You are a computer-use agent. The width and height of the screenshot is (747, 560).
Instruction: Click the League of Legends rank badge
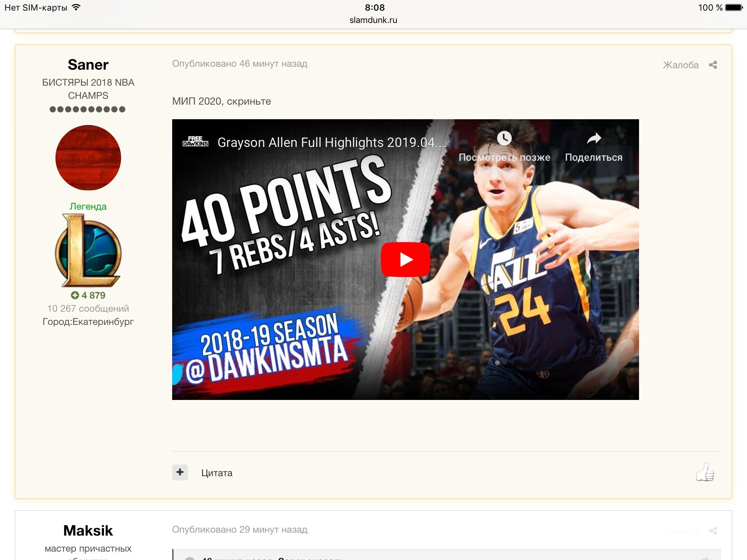coord(88,251)
